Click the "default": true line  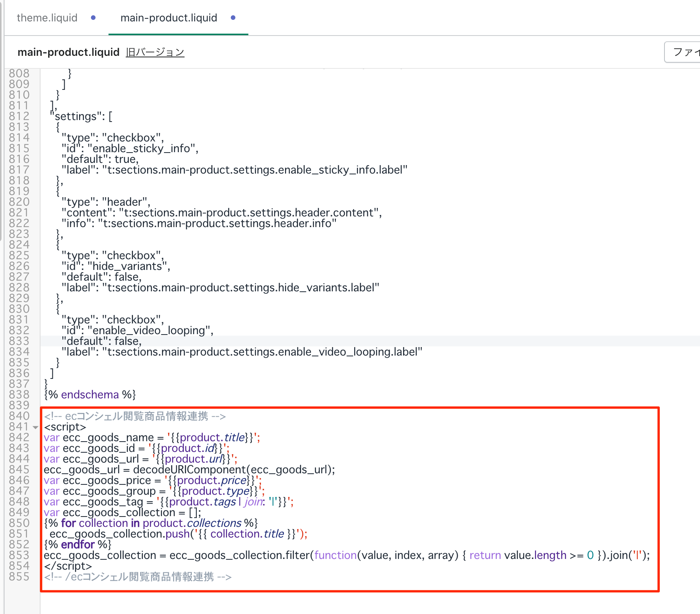click(100, 159)
